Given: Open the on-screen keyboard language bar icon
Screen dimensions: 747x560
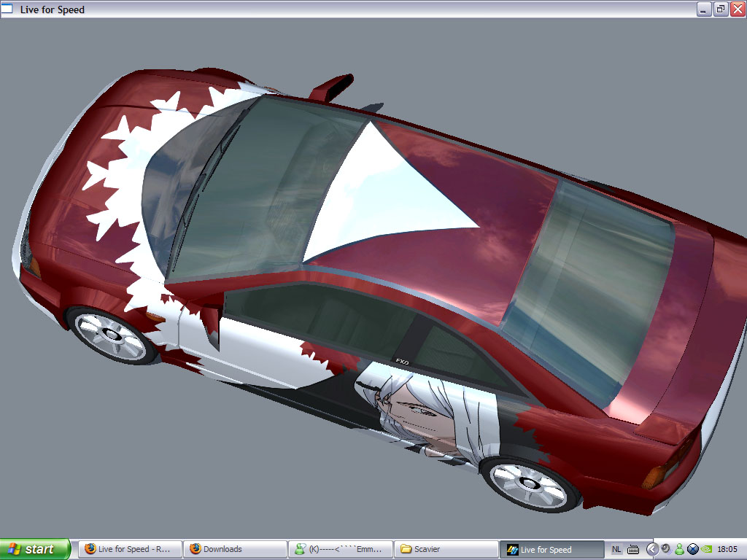Looking at the screenshot, I should pos(633,550).
